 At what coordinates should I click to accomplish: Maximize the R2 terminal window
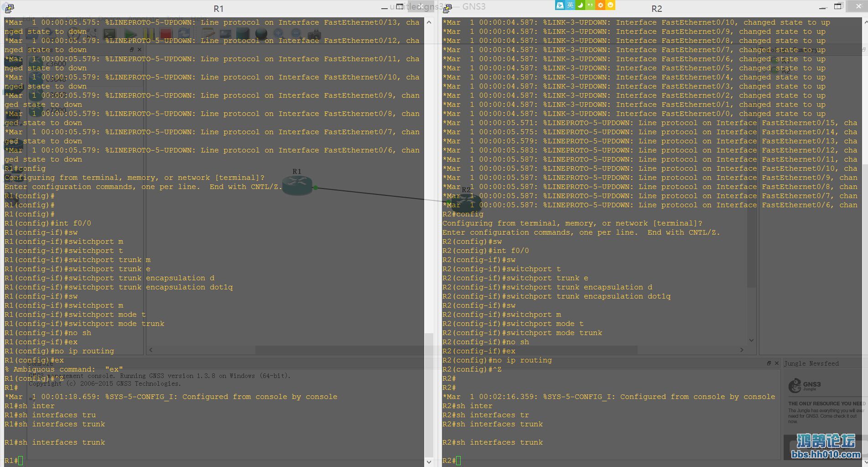click(x=838, y=6)
